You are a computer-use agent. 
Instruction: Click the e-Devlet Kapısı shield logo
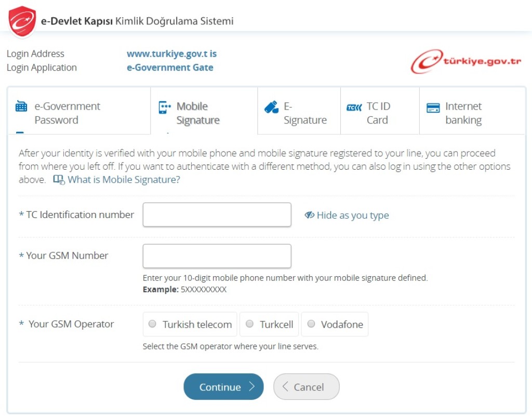point(22,21)
